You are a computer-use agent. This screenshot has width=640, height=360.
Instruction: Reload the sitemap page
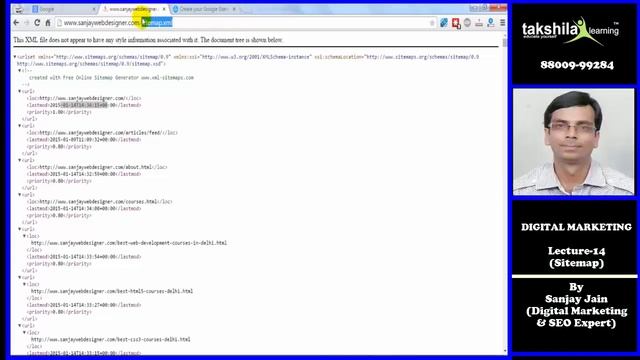coord(37,23)
